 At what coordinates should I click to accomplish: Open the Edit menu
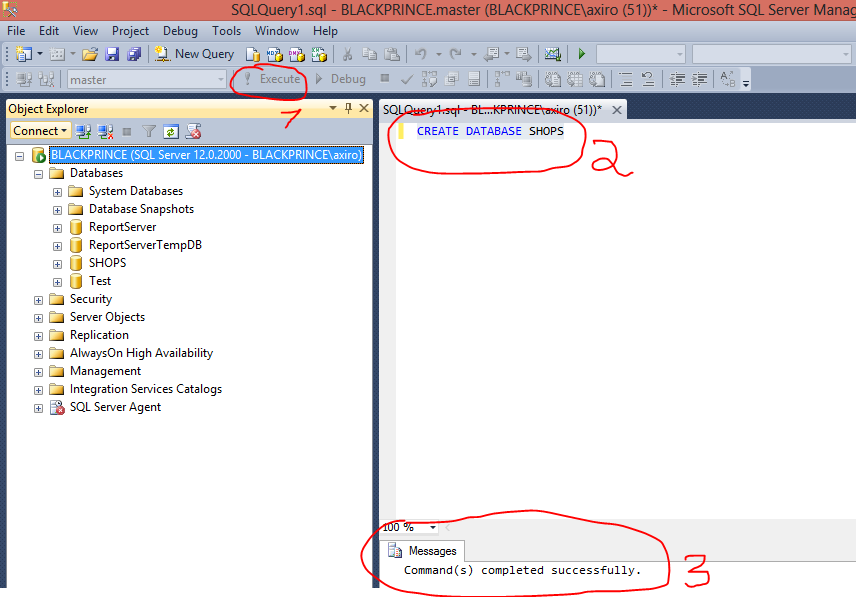(49, 31)
